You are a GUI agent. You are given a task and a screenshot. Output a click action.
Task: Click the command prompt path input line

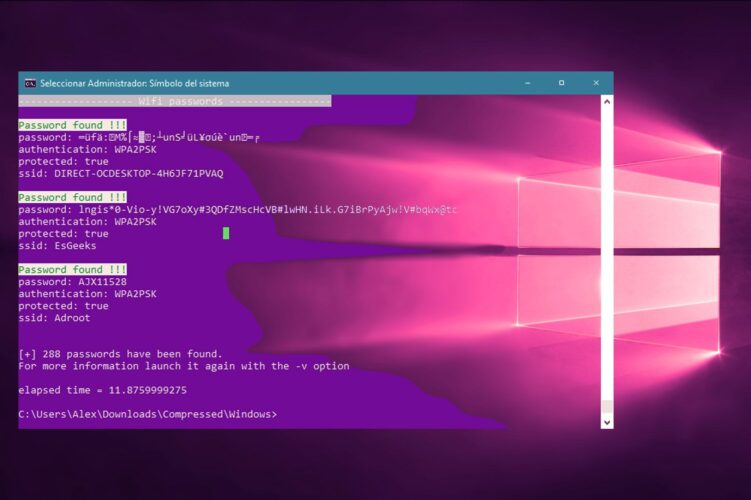click(148, 414)
